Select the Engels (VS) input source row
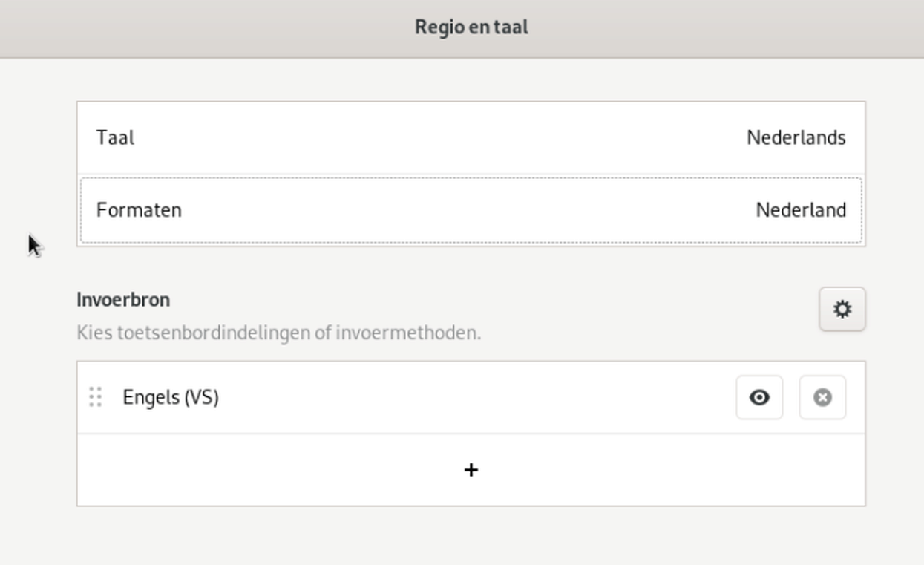The width and height of the screenshot is (924, 565). tap(471, 397)
